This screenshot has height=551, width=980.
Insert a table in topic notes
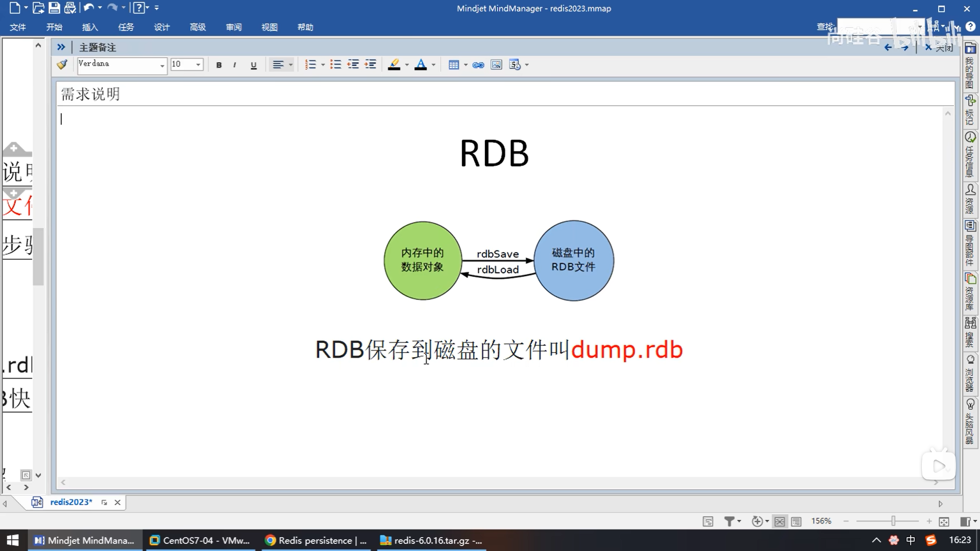point(453,65)
